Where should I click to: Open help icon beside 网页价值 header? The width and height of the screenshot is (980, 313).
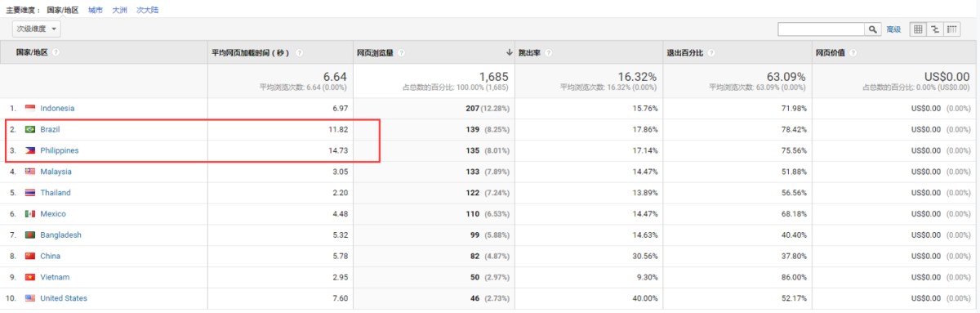coord(853,52)
